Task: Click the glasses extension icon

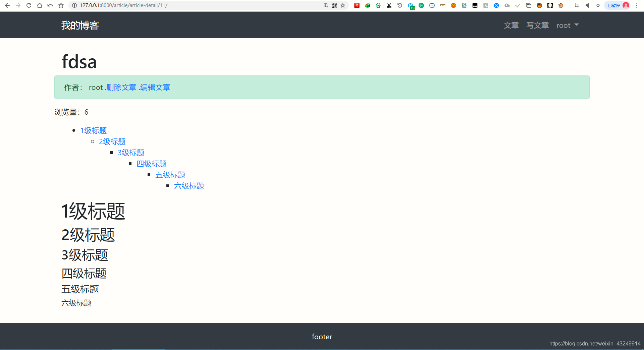Action: click(443, 5)
